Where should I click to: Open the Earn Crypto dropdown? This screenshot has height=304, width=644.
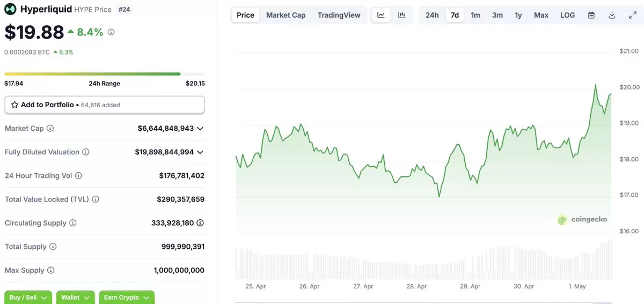127,298
